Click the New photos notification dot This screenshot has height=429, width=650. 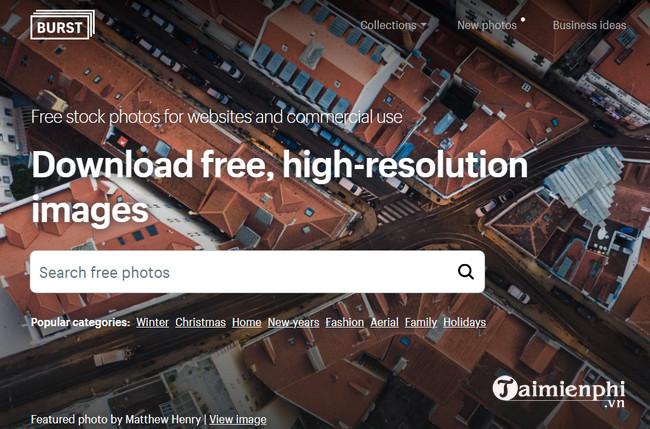(x=523, y=19)
